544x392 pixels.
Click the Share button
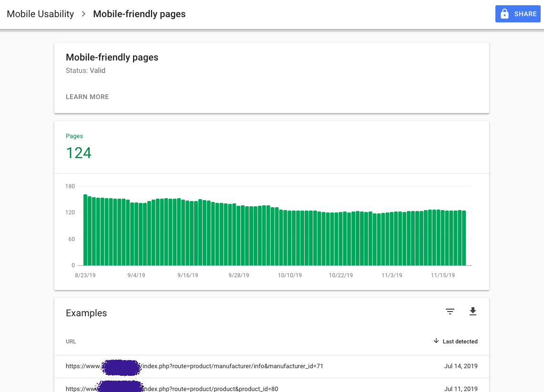coord(518,14)
